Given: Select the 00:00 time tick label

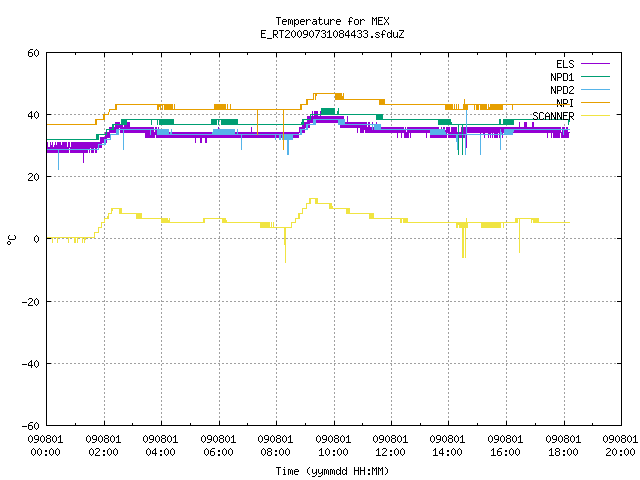Looking at the screenshot, I should 45,452.
